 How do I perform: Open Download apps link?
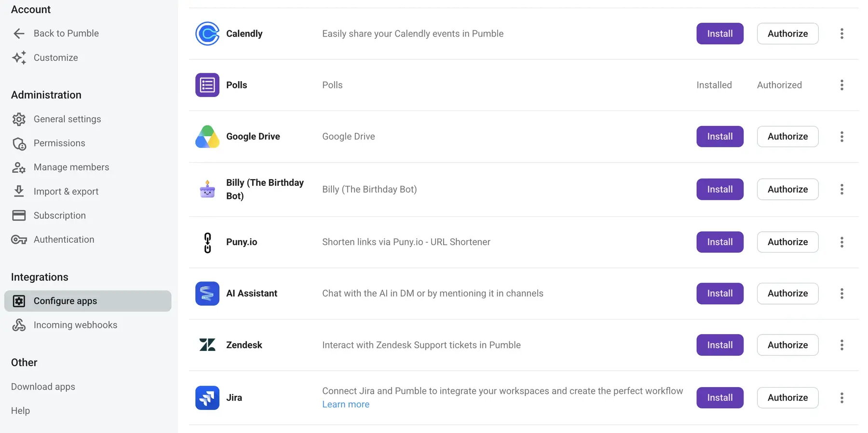tap(43, 387)
